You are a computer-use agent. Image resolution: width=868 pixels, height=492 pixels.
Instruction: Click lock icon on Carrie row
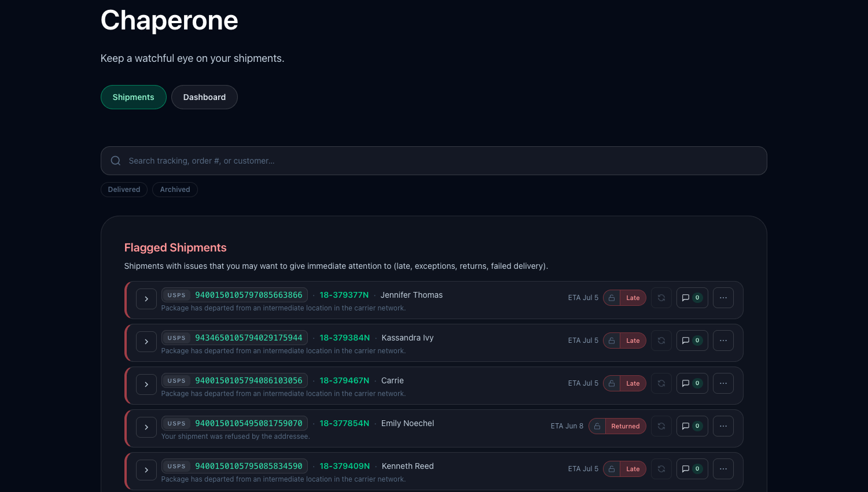point(612,383)
